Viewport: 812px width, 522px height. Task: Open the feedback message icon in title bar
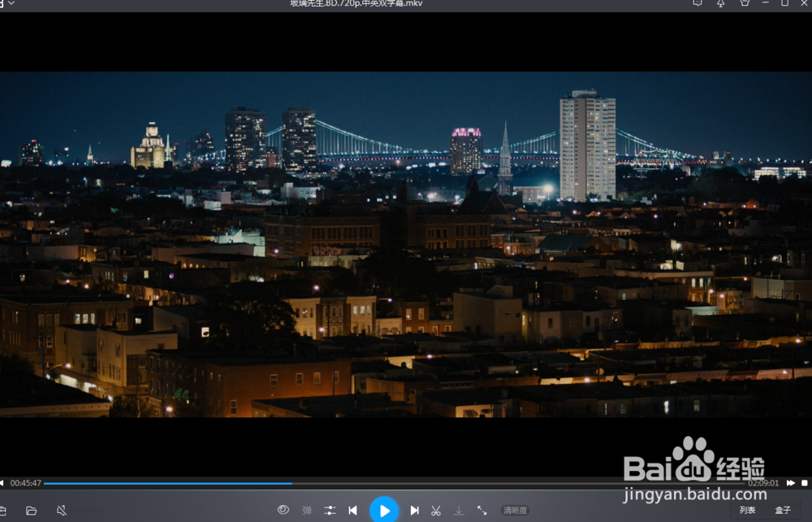point(698,3)
